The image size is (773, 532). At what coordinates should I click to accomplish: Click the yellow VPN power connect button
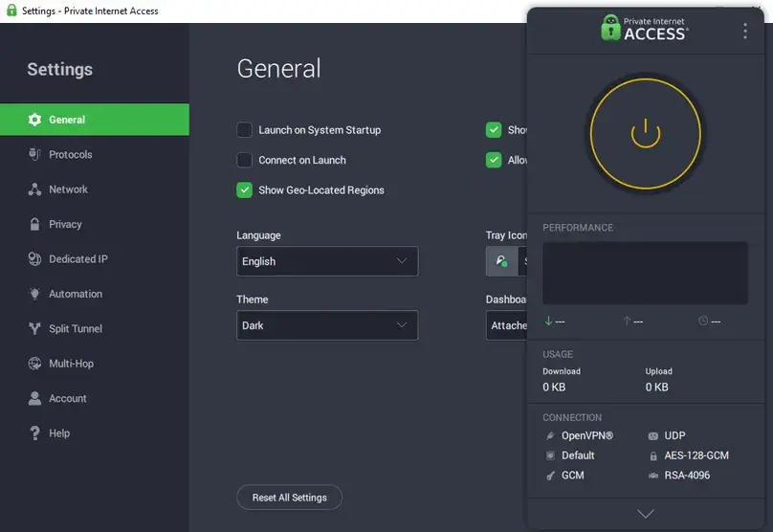[x=646, y=134]
